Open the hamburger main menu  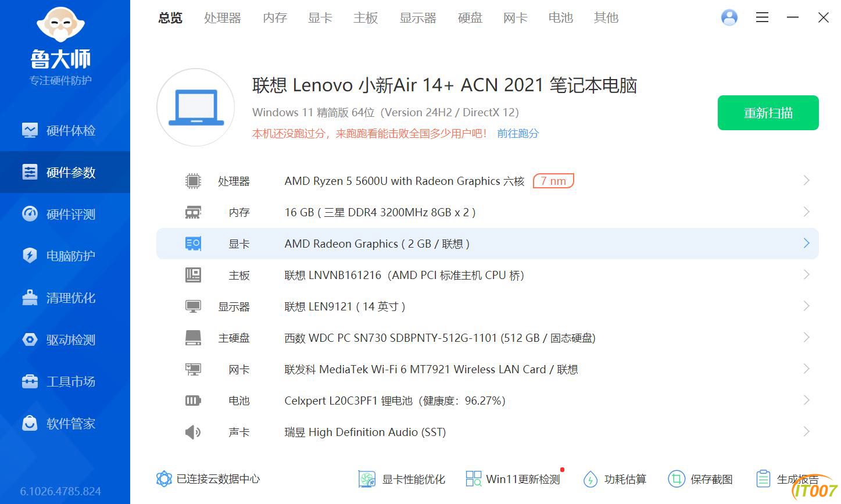(x=762, y=17)
